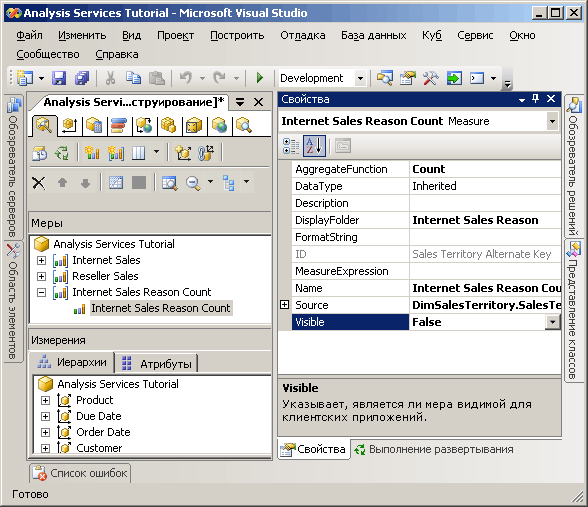Open the Список ошибок panel
This screenshot has height=507, width=588.
coord(81,473)
